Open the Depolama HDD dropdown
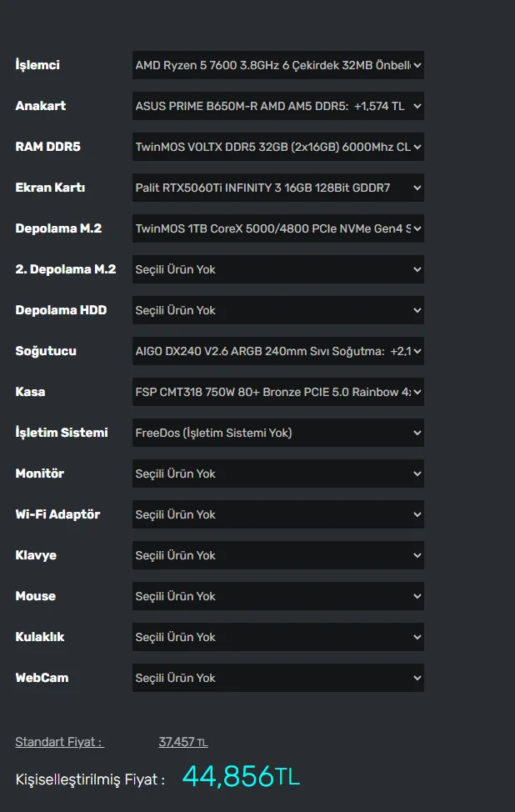Screen dimensions: 515x812 (x=277, y=310)
